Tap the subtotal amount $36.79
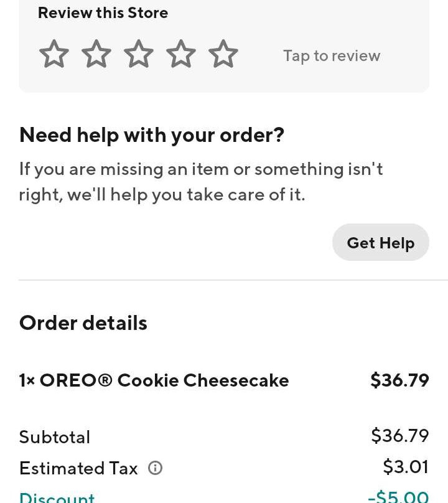 [399, 436]
